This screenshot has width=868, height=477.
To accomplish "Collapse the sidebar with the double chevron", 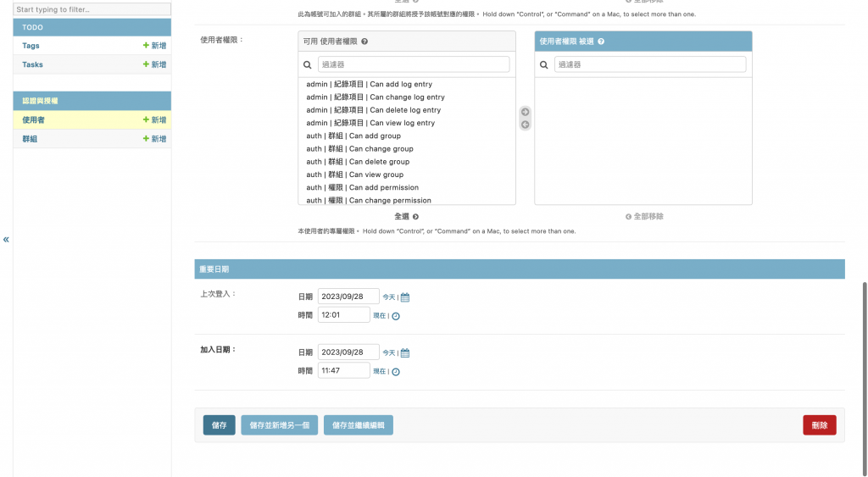I will pos(6,240).
